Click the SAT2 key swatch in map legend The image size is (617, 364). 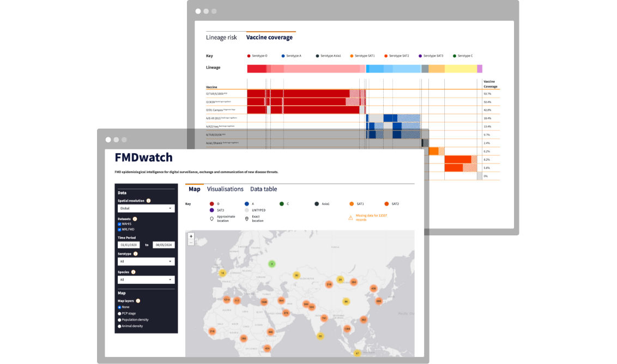(x=387, y=204)
